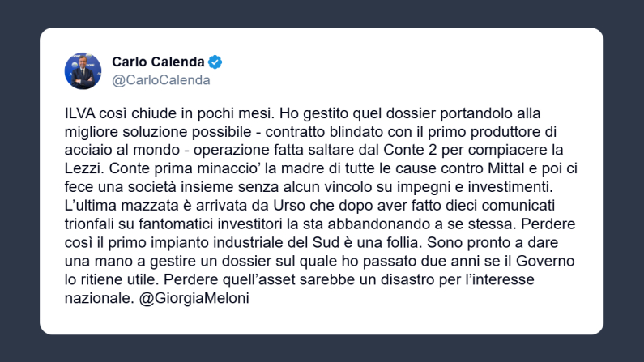Click the word Governo in the tweet
Image resolution: width=644 pixels, height=362 pixels.
(x=546, y=261)
